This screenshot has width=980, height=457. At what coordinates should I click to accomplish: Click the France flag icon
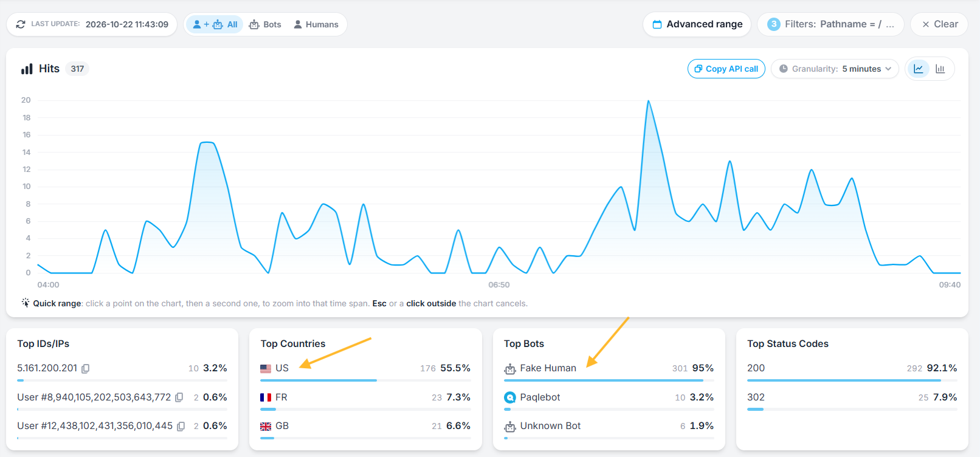[266, 397]
